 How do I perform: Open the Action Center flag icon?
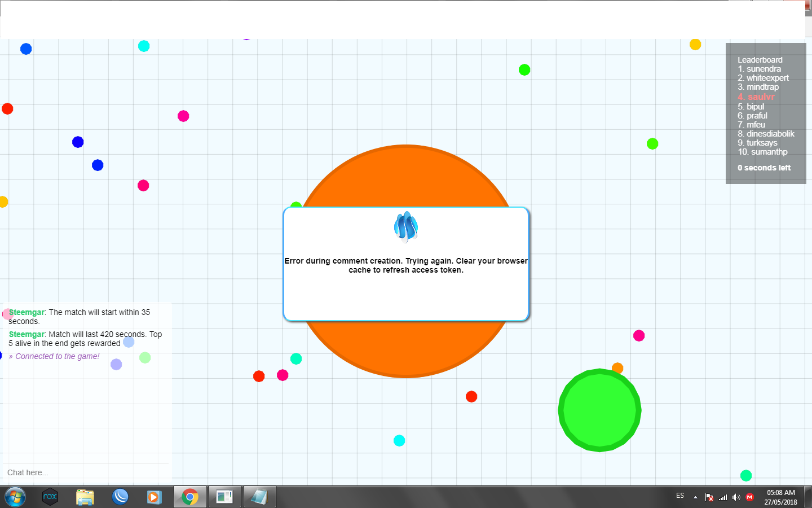(x=709, y=497)
